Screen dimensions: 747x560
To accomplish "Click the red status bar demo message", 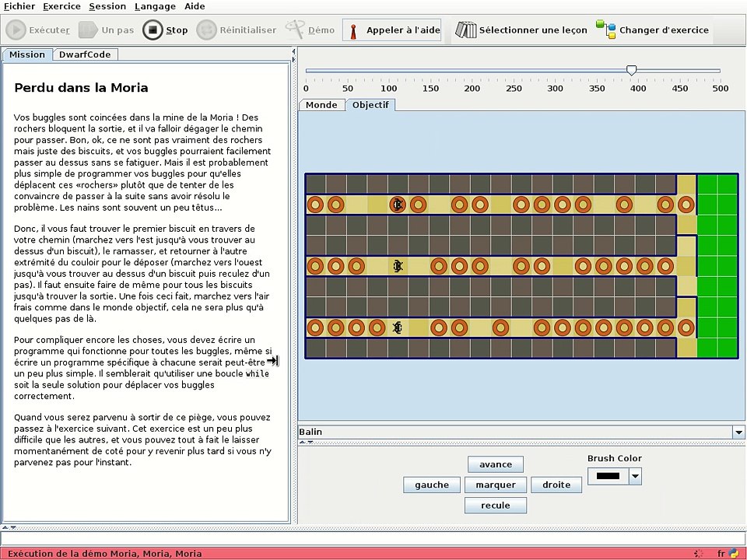I will click(105, 553).
